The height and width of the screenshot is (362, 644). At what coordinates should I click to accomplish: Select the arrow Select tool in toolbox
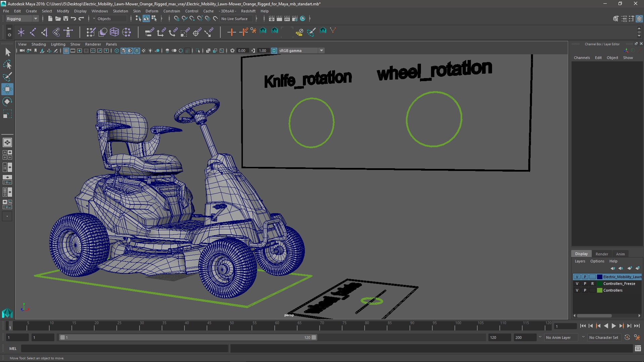(x=7, y=52)
